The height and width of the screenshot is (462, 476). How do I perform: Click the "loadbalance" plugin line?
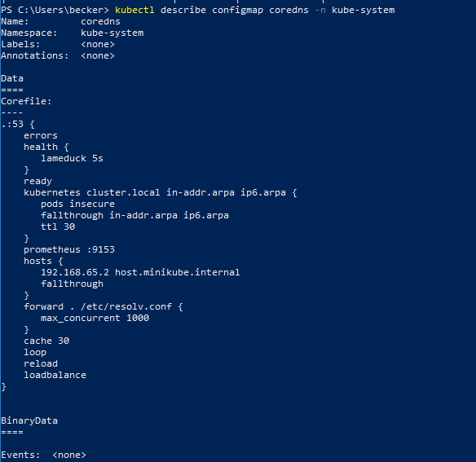tap(55, 375)
